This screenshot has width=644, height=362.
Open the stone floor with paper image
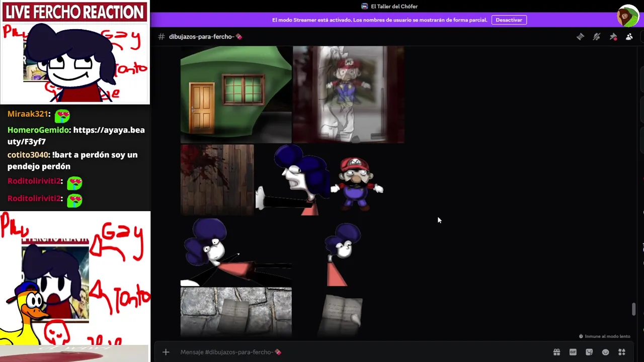point(236,311)
